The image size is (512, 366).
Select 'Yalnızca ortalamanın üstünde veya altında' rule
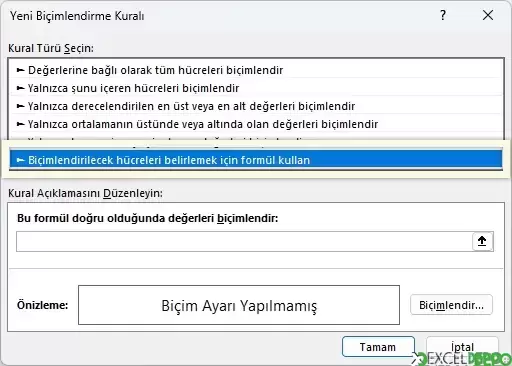click(256, 124)
